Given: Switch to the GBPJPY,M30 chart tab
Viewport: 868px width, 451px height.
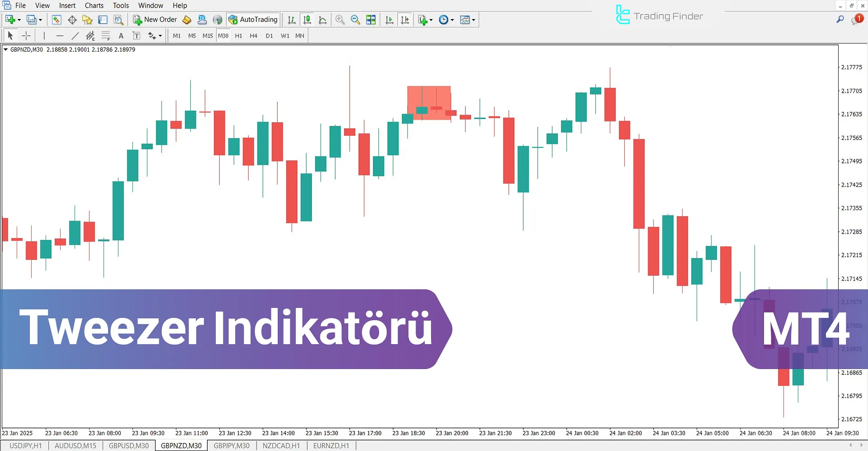Looking at the screenshot, I should [232, 446].
